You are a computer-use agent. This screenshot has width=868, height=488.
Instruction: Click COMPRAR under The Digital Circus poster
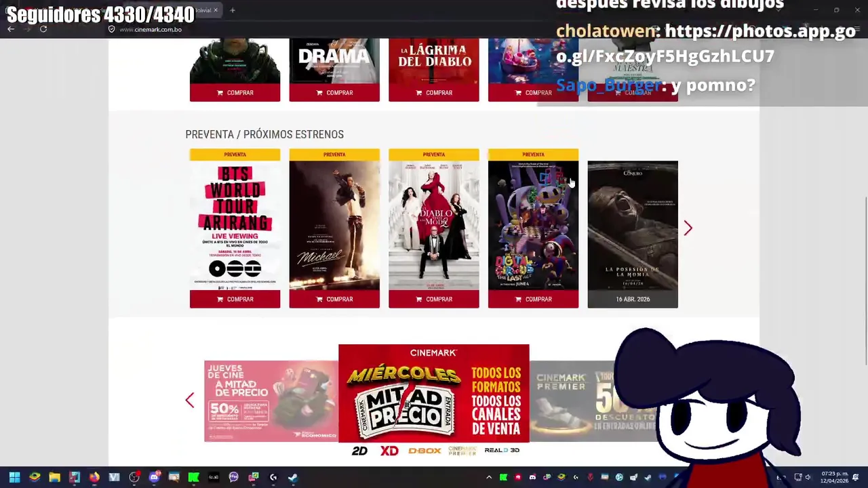coord(533,299)
